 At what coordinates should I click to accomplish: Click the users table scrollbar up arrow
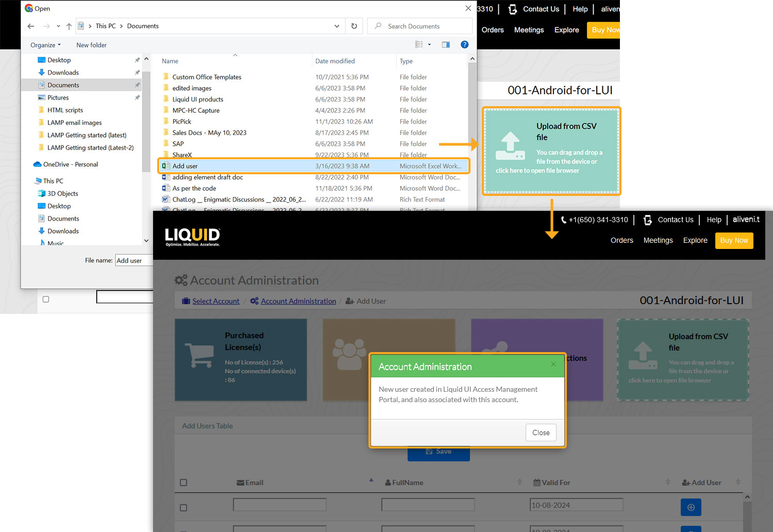click(x=747, y=497)
